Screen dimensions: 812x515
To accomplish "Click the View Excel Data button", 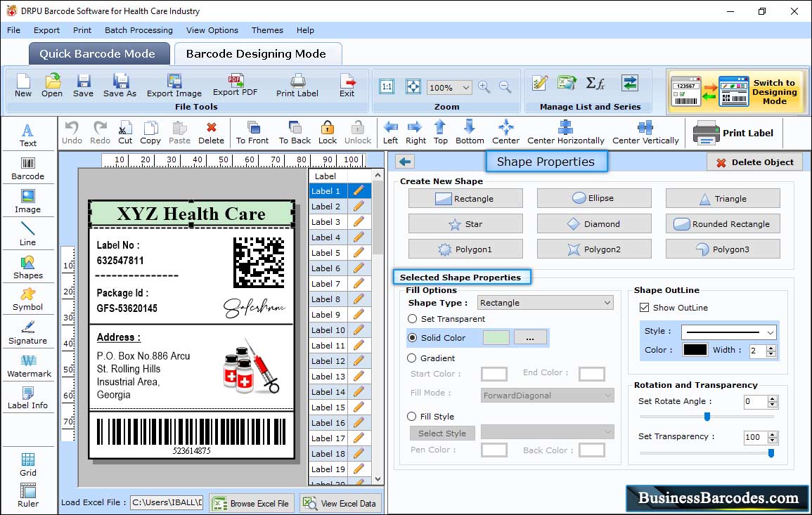I will click(x=340, y=503).
